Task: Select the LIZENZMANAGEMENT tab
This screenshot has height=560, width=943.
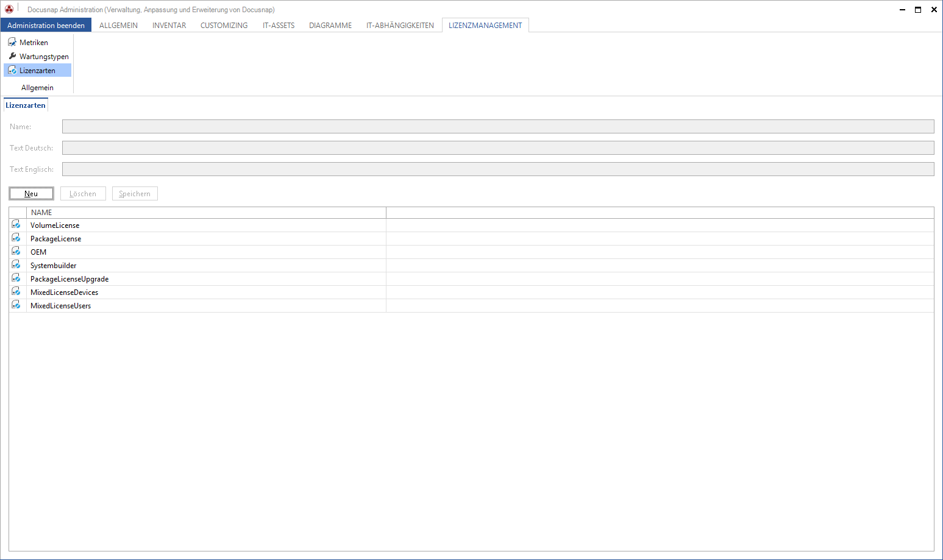Action: (x=485, y=25)
